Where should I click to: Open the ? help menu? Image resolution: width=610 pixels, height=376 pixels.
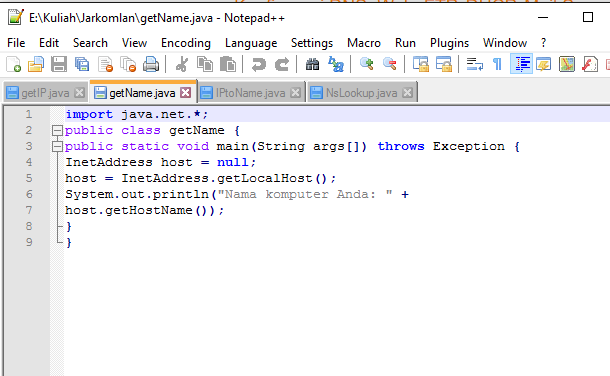[x=543, y=43]
